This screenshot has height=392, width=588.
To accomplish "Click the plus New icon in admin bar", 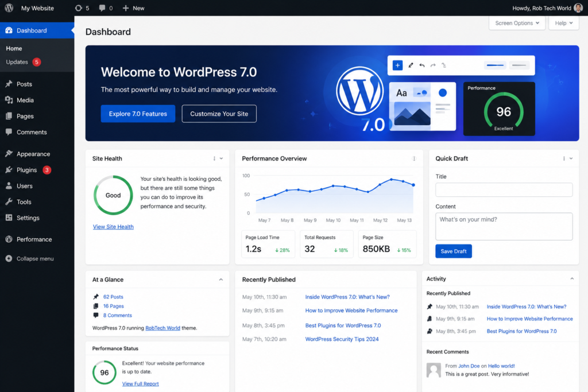I will [x=126, y=8].
